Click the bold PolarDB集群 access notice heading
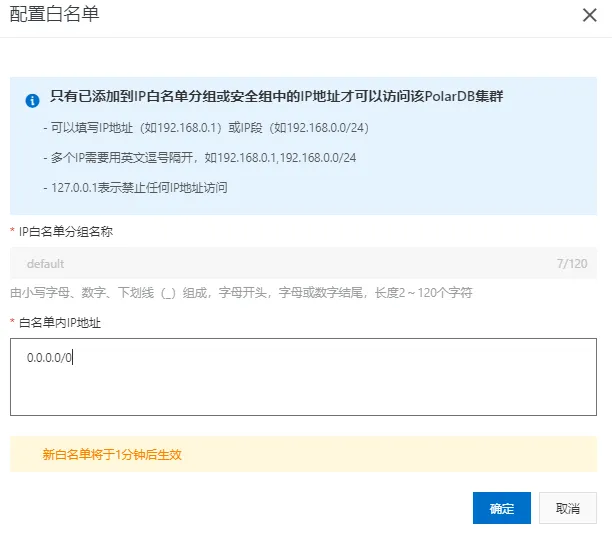Viewport: 612px width, 539px height. 276,98
